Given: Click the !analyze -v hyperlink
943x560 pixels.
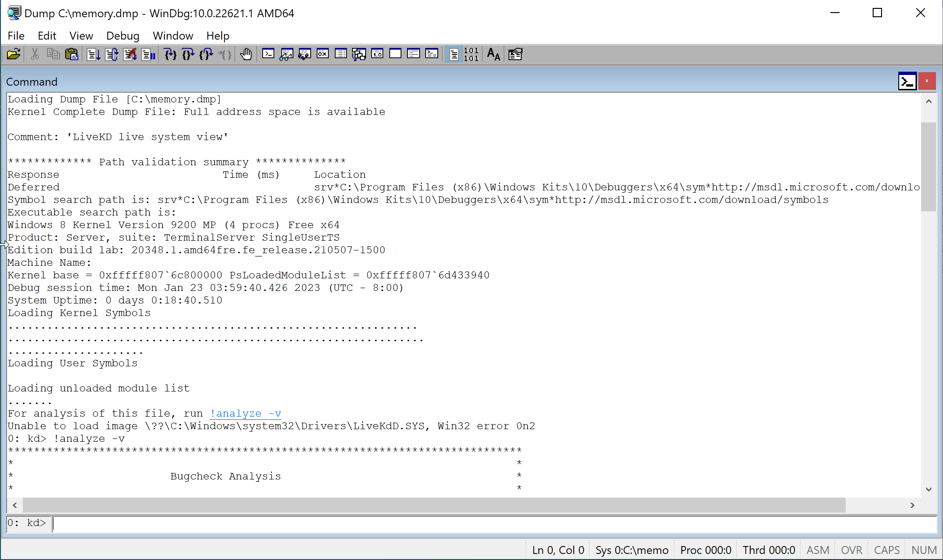Looking at the screenshot, I should (x=245, y=413).
